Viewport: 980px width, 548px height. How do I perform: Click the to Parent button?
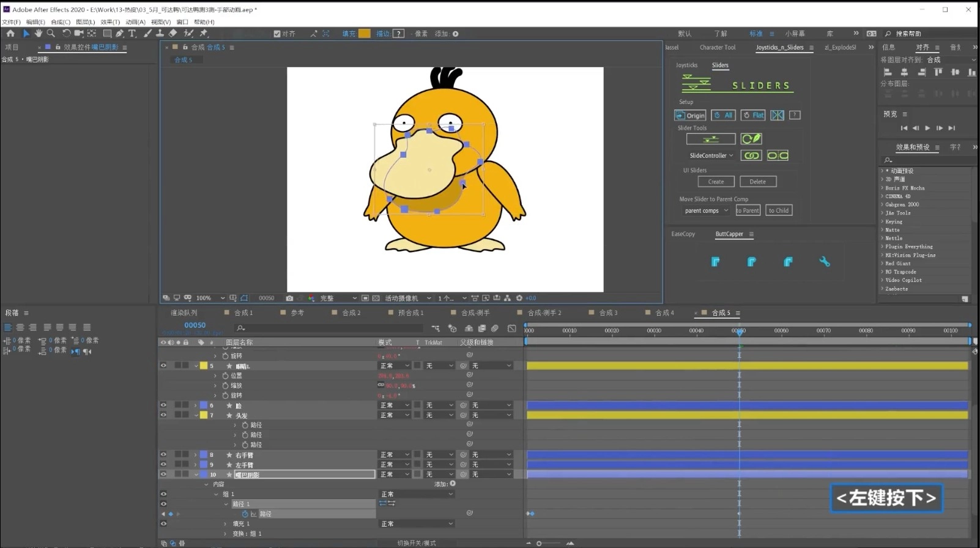(x=748, y=210)
